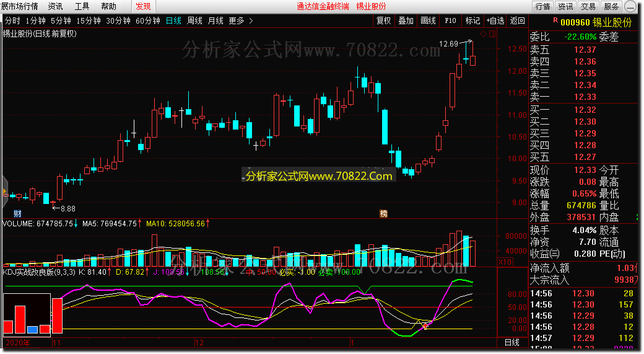The image size is (644, 354).
Task: Open the 工具 menu
Action: 82,6
